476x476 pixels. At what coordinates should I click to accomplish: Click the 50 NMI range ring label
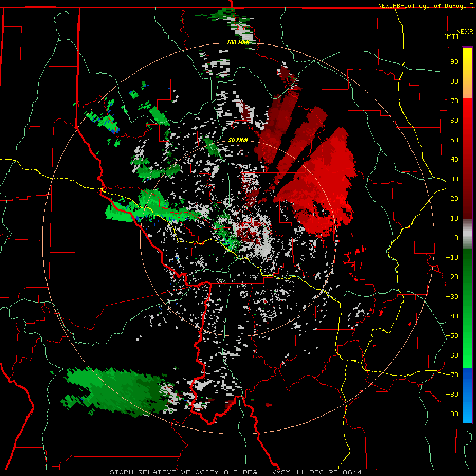pyautogui.click(x=237, y=141)
